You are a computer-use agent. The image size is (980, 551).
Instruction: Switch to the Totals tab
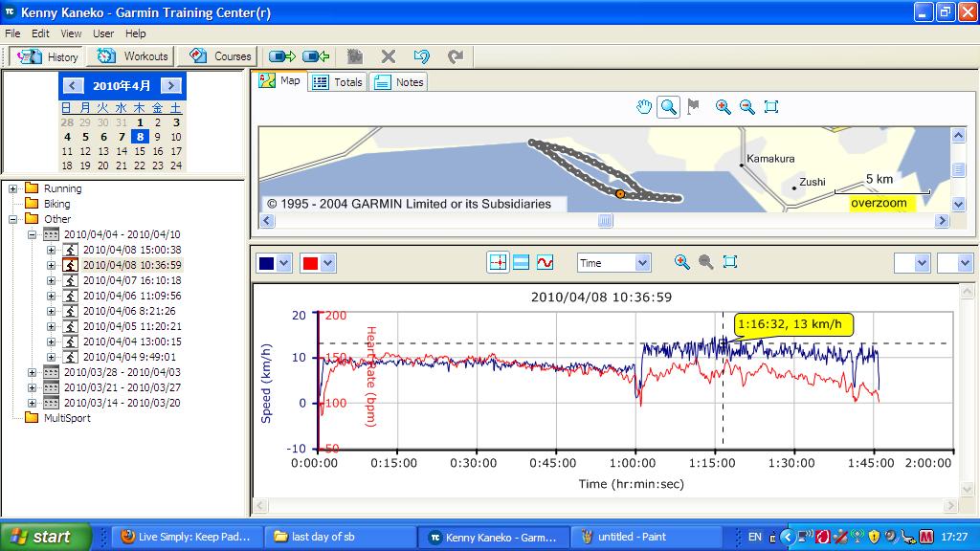[338, 82]
